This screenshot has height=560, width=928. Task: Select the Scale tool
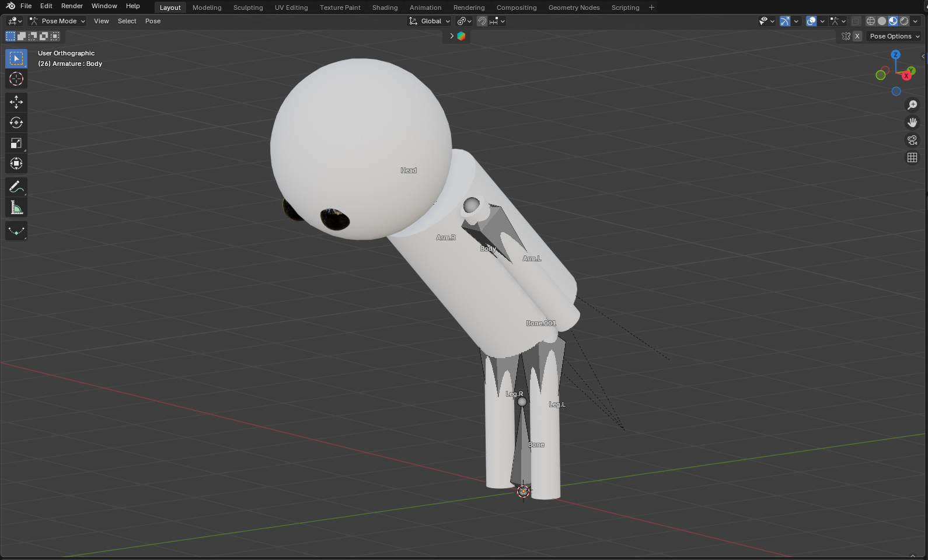click(16, 143)
